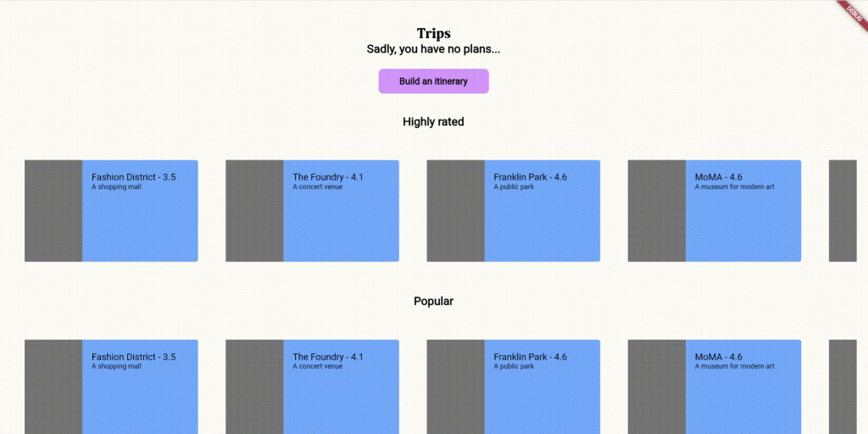Select The Foundry card under Highly rated
868x434 pixels.
[x=312, y=211]
